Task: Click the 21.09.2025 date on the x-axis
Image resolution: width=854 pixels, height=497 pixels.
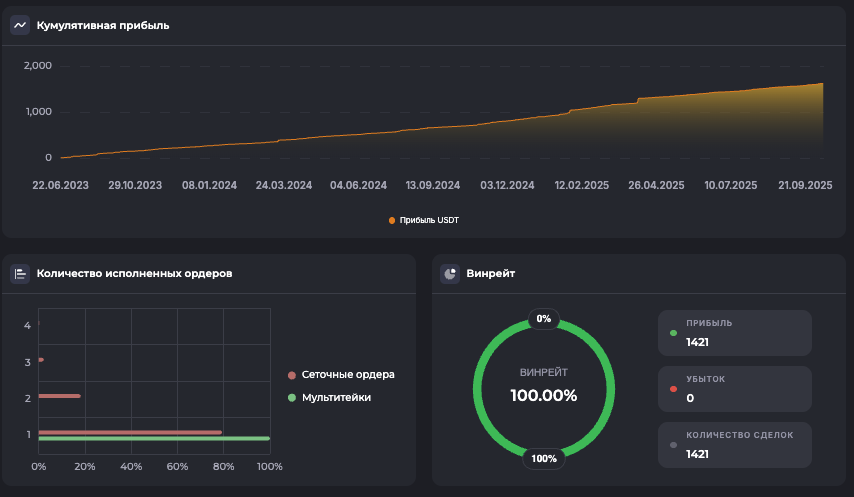Action: [x=804, y=185]
